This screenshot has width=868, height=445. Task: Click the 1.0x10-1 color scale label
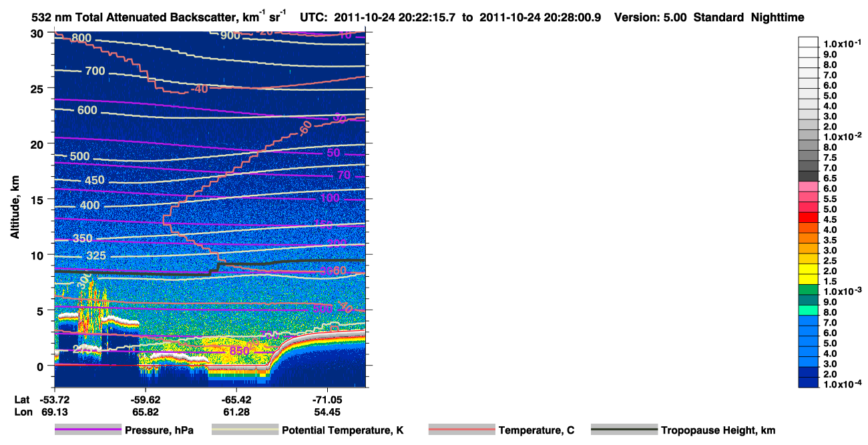tap(842, 43)
